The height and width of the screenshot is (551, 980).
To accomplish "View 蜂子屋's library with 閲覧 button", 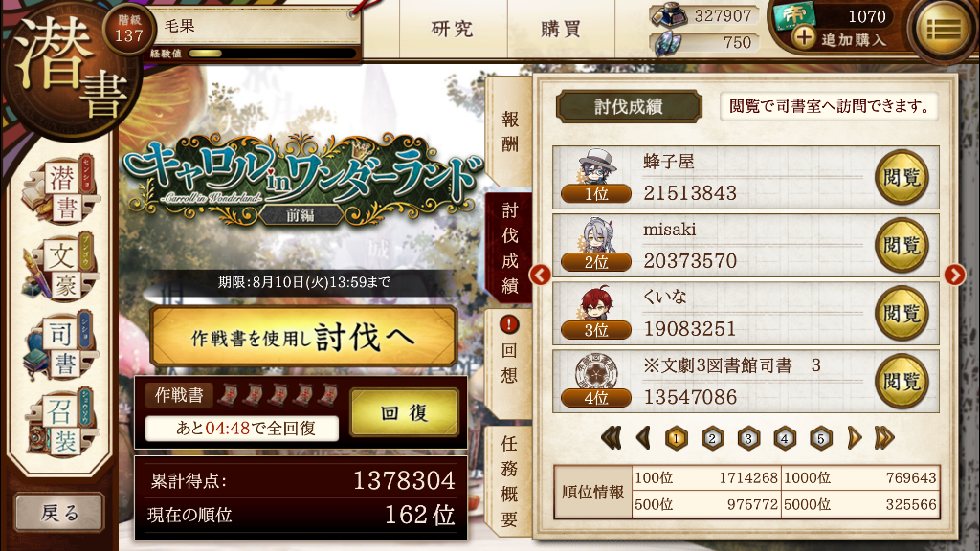I will point(902,177).
